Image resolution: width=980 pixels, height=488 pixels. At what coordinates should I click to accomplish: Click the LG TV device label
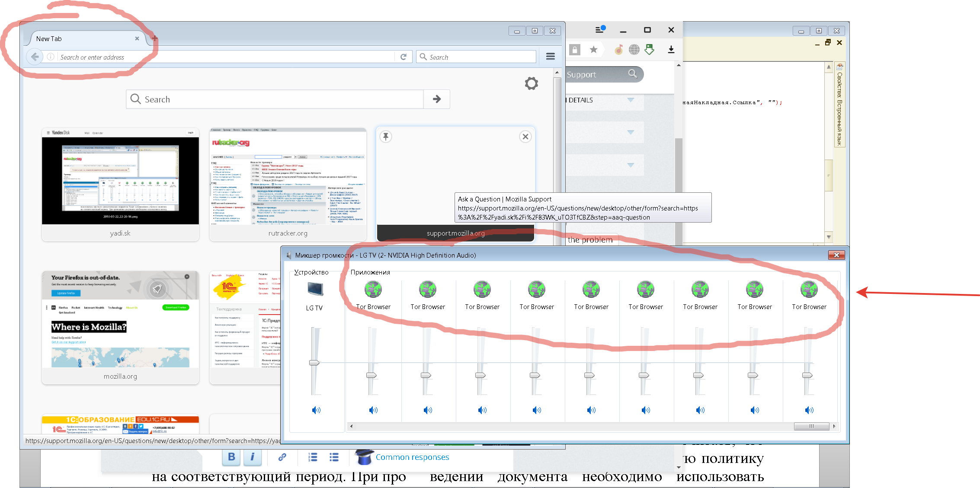click(314, 308)
